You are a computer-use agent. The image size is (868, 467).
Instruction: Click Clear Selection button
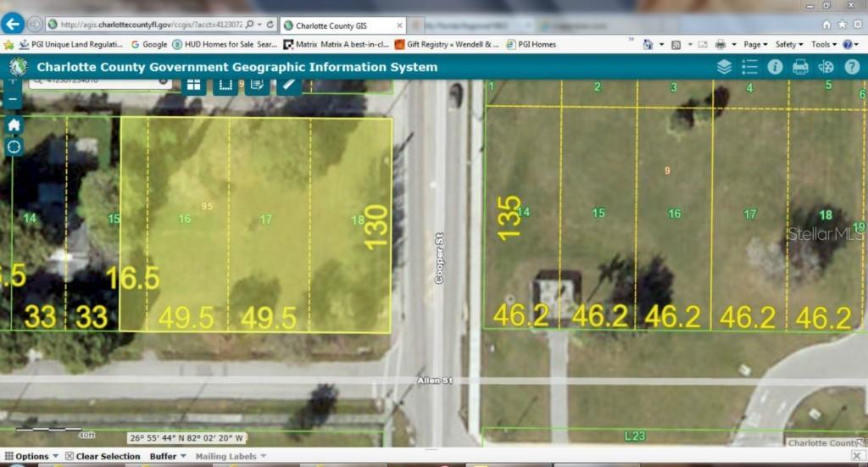(x=103, y=457)
